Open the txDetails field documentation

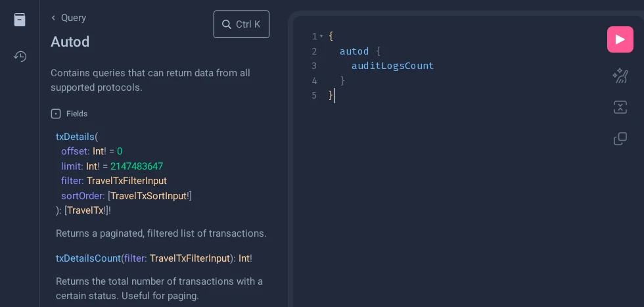[x=75, y=137]
